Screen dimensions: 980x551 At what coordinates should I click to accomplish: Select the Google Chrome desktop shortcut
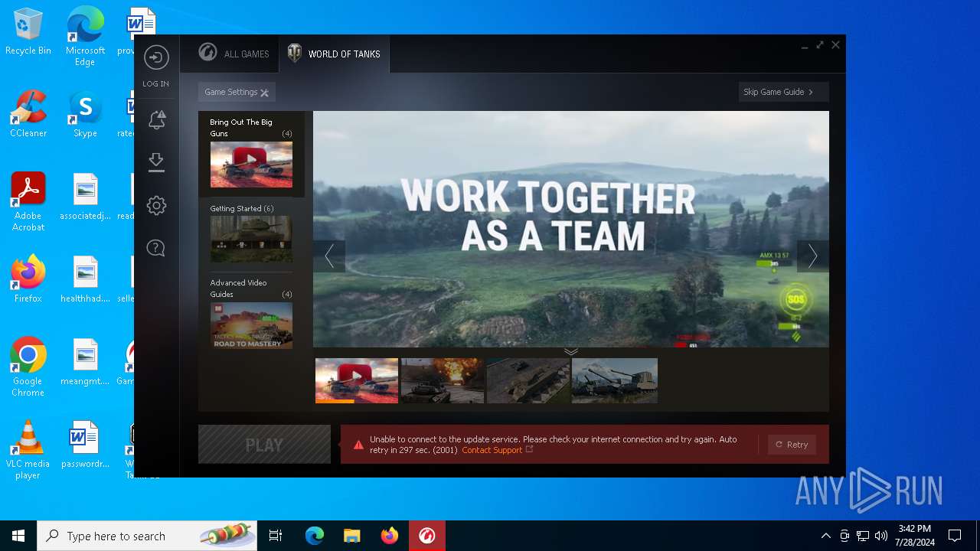[28, 367]
